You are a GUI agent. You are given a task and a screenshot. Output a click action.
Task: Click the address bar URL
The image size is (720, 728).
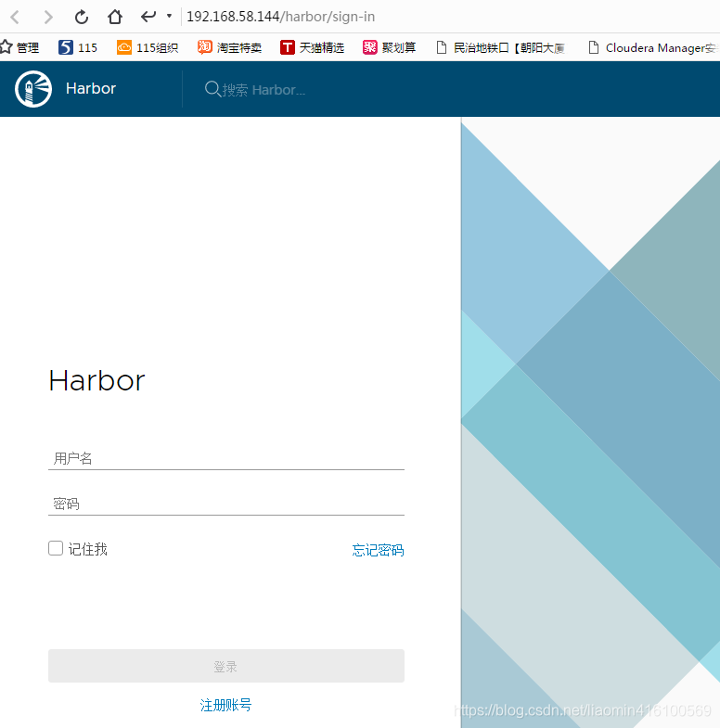(280, 17)
